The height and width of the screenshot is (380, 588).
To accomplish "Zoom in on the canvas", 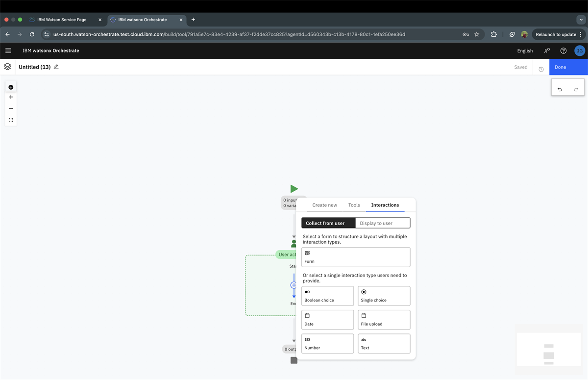I will (x=11, y=97).
